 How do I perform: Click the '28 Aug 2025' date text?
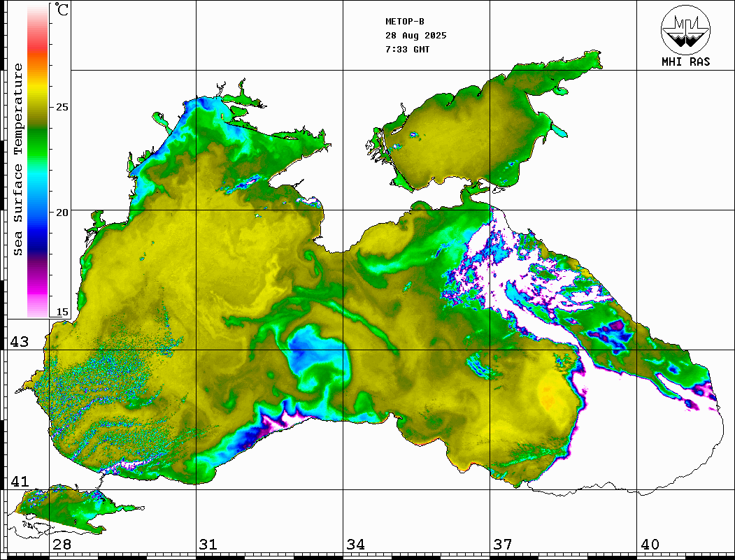pos(416,36)
